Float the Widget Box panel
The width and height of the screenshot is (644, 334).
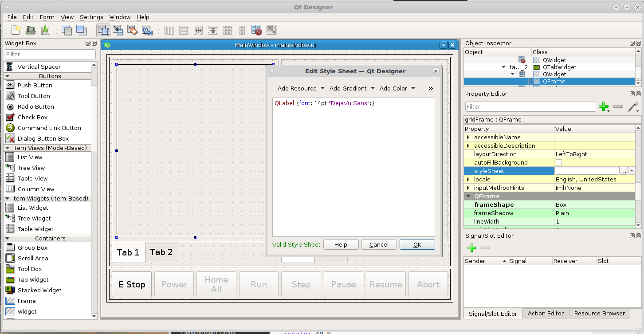(88, 43)
